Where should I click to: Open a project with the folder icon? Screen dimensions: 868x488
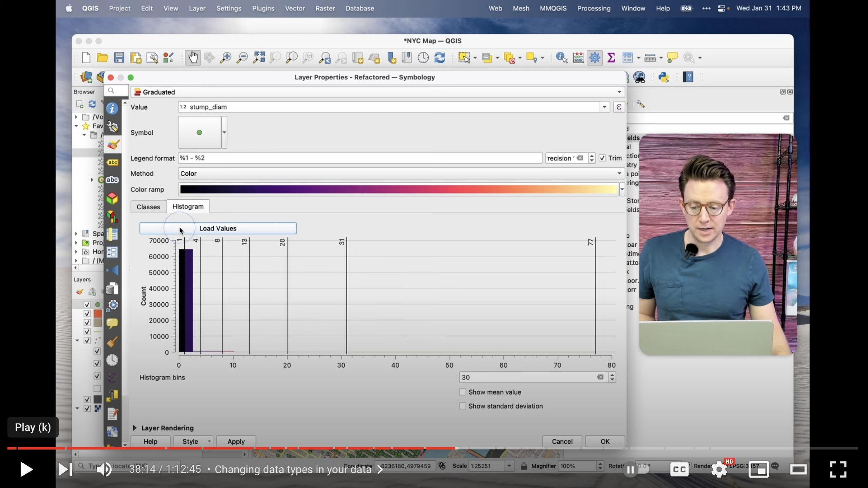(103, 57)
